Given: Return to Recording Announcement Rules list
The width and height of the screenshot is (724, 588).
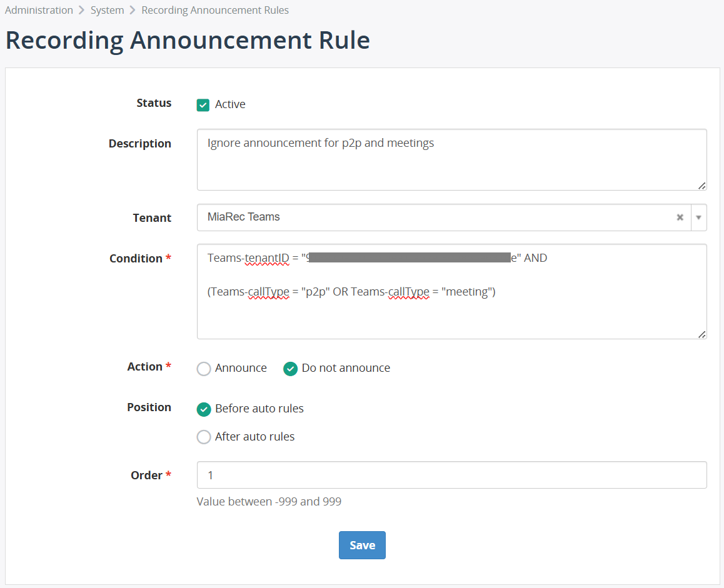Looking at the screenshot, I should 215,10.
